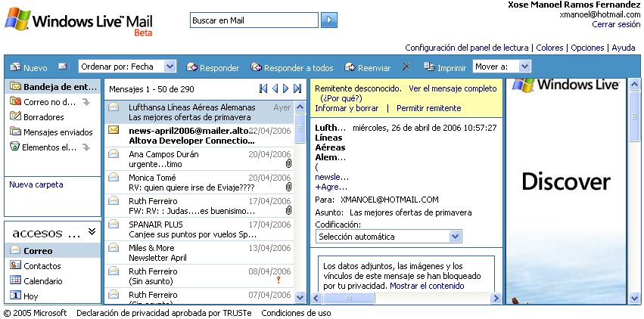Image resolution: width=644 pixels, height=319 pixels.
Task: Run search with the blue arrow button
Action: tap(329, 20)
